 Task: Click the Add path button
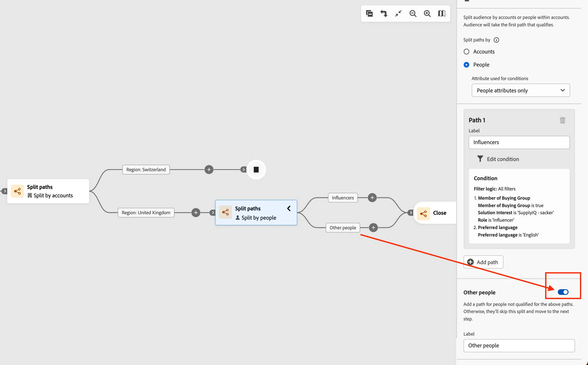483,262
